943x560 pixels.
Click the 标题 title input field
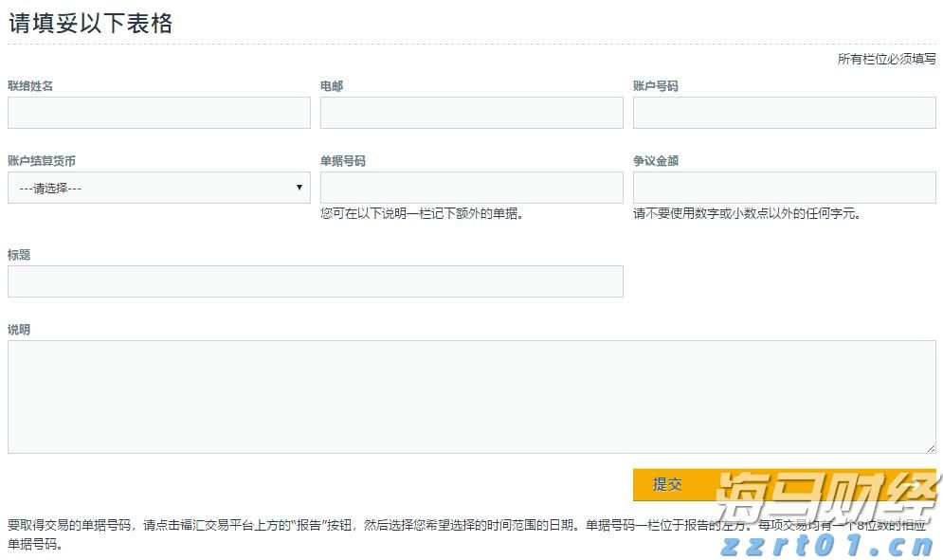[x=315, y=281]
